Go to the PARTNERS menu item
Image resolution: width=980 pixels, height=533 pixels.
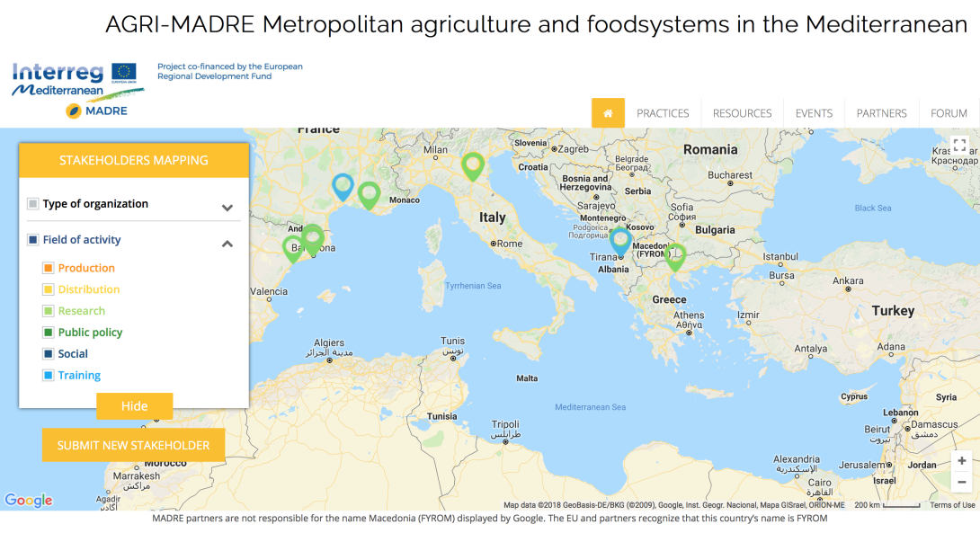click(881, 113)
